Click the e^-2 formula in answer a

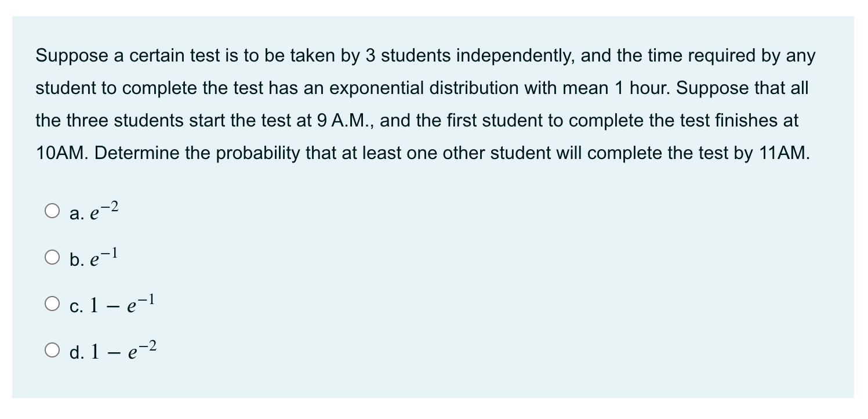coord(104,211)
